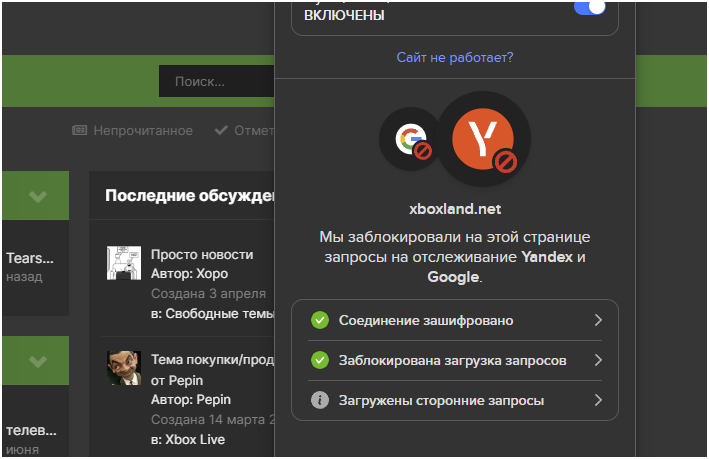Select the xboxland.net domain text
Image resolution: width=709 pixels, height=459 pixels.
click(455, 209)
